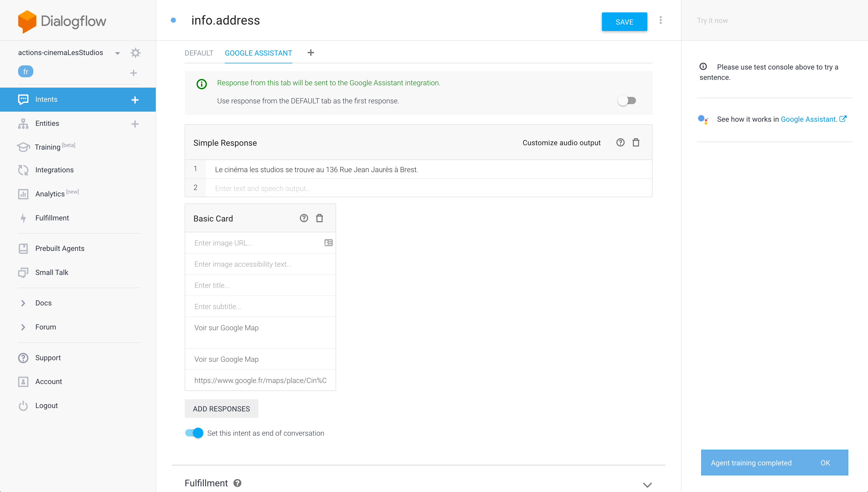Open Fulfillment in the sidebar
868x492 pixels.
click(x=52, y=218)
